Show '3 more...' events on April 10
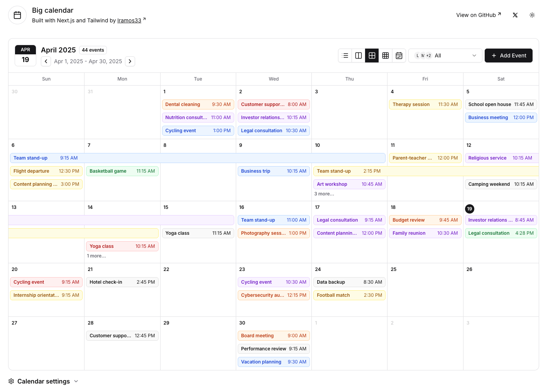Image resolution: width=548 pixels, height=392 pixels. click(324, 194)
